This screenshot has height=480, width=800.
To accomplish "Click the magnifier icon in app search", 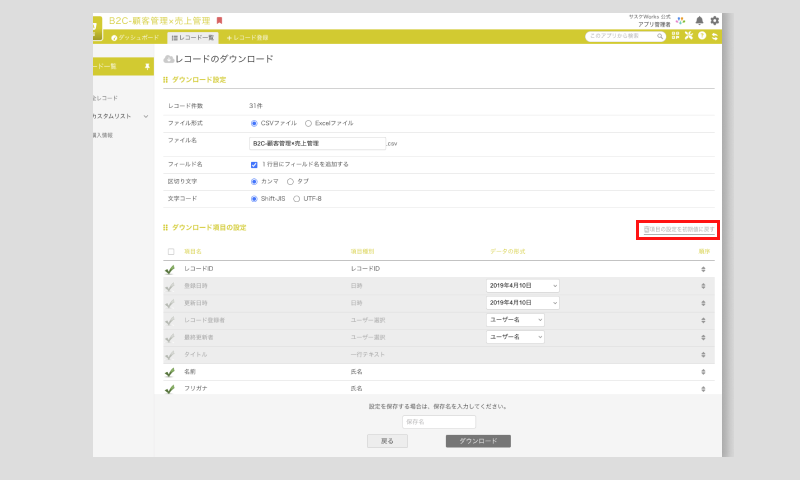I will point(660,36).
